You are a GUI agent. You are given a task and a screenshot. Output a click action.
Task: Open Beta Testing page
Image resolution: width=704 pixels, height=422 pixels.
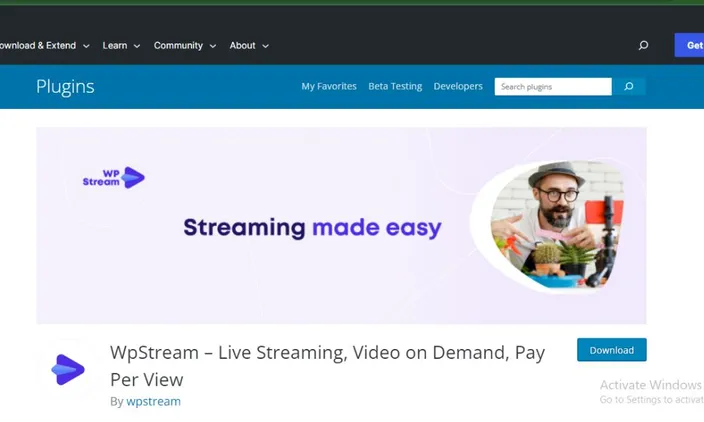coord(395,86)
